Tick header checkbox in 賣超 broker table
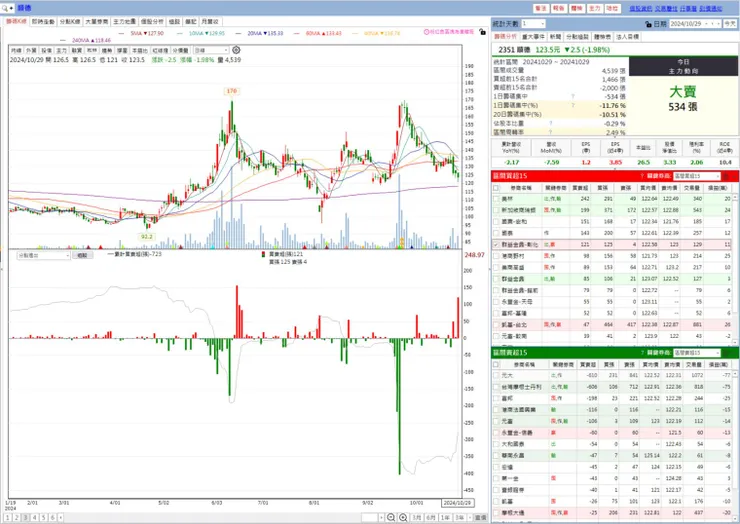Image resolution: width=740 pixels, height=524 pixels. [x=496, y=364]
